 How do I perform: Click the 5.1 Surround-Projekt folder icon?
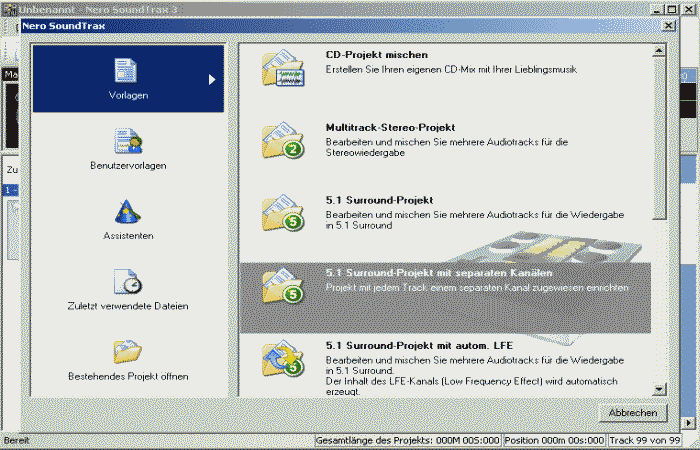coord(281,213)
